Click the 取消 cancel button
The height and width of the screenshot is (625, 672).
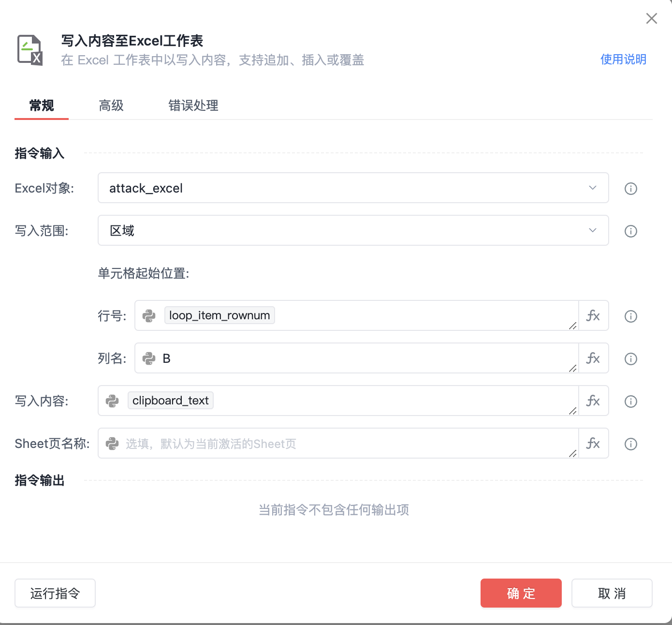[612, 593]
